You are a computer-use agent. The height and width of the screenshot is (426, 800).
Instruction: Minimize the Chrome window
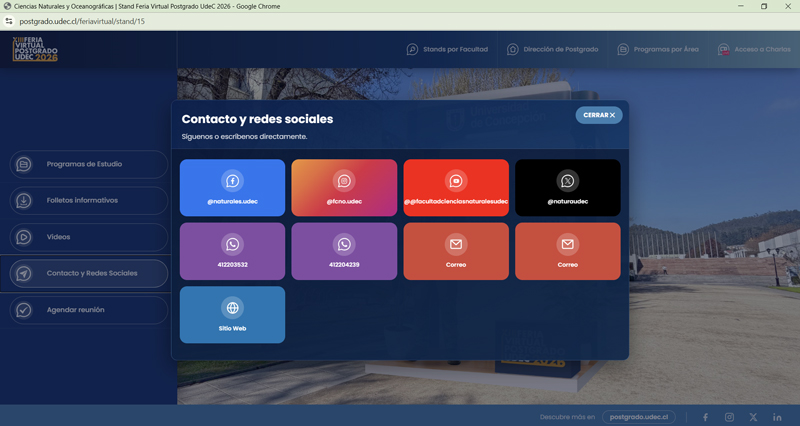click(x=740, y=6)
